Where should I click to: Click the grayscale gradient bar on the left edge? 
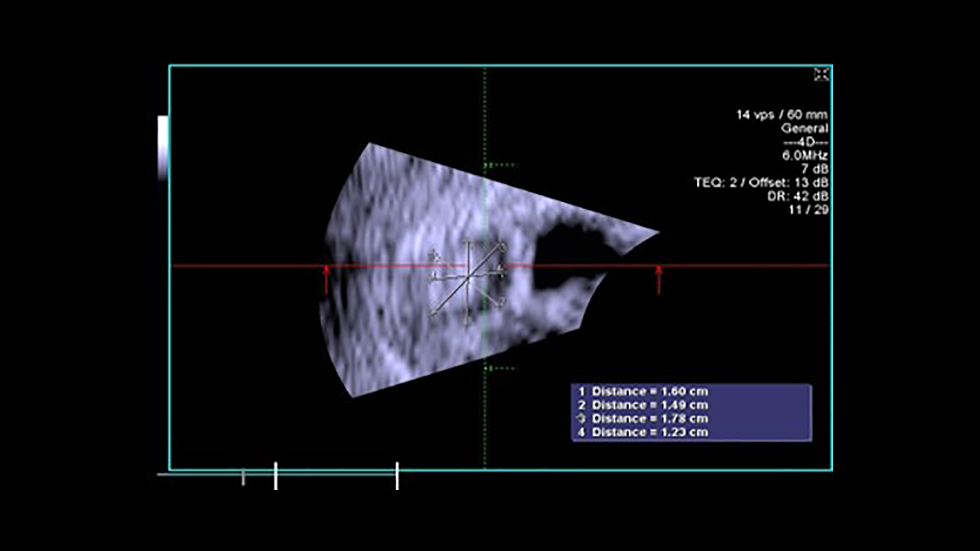coord(163,148)
